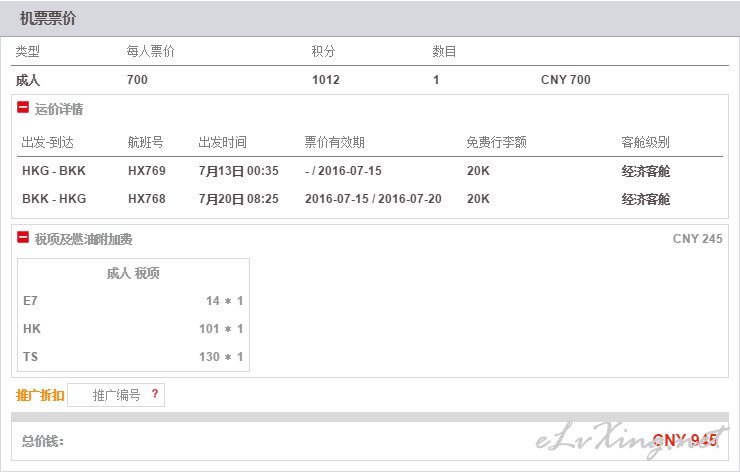
Task: Click the 免费行李额 column header
Action: tap(496, 142)
